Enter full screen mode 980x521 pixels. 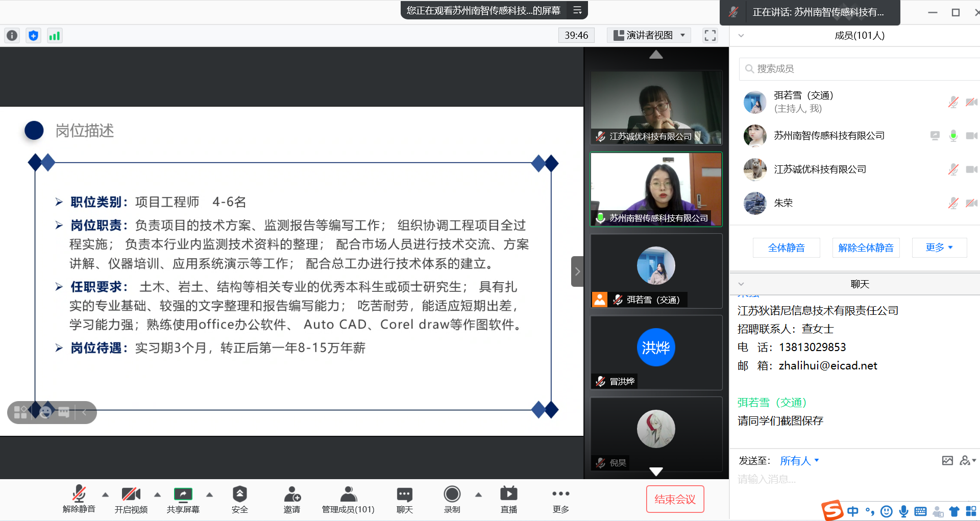[710, 35]
